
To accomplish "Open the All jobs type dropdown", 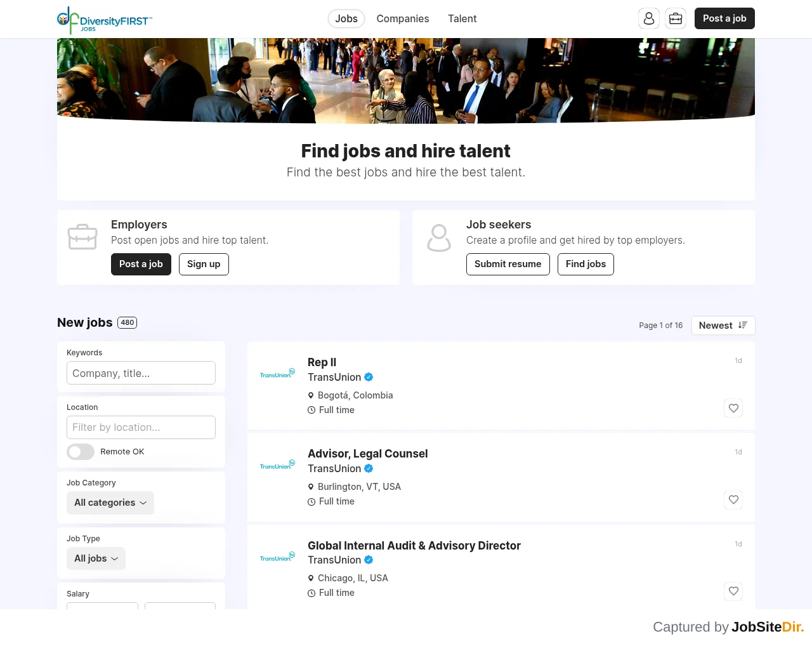I will pos(96,558).
